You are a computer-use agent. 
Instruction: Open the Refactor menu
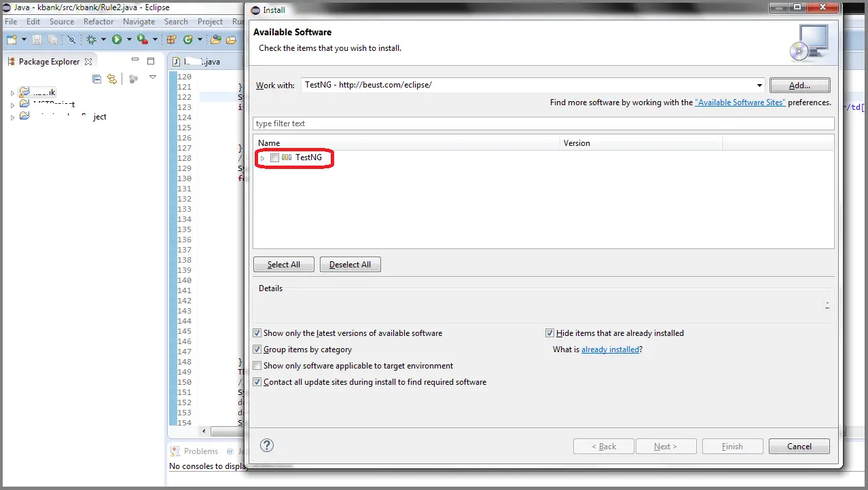coord(98,22)
